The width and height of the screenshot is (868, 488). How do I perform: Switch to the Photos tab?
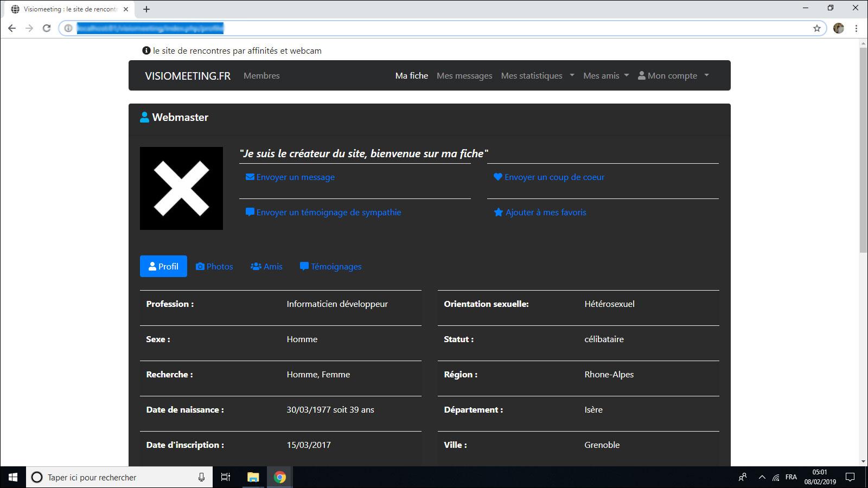click(x=214, y=267)
